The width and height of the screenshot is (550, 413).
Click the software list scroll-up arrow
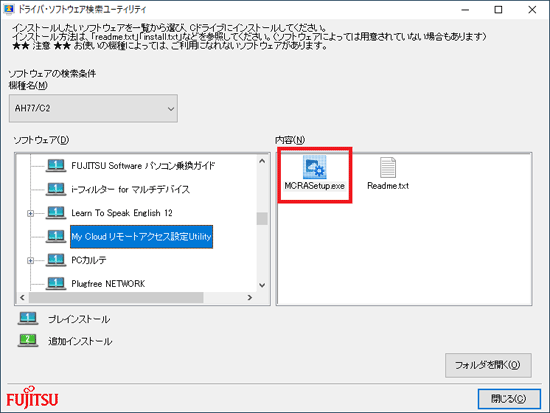coord(262,161)
